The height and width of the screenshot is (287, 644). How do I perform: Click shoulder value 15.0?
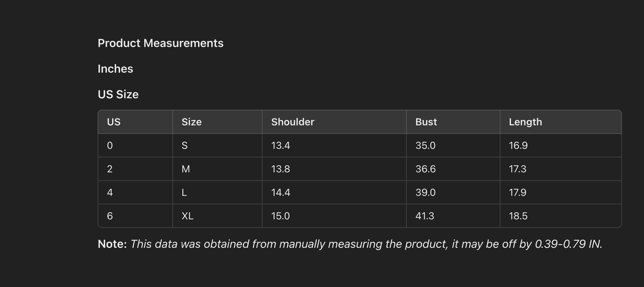(281, 216)
